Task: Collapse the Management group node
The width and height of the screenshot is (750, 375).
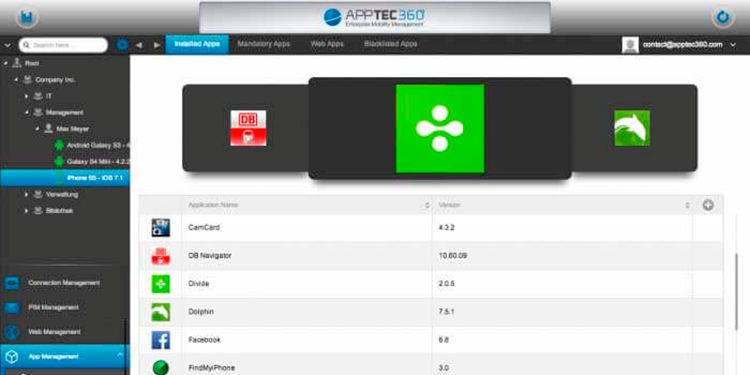Action: (x=27, y=112)
